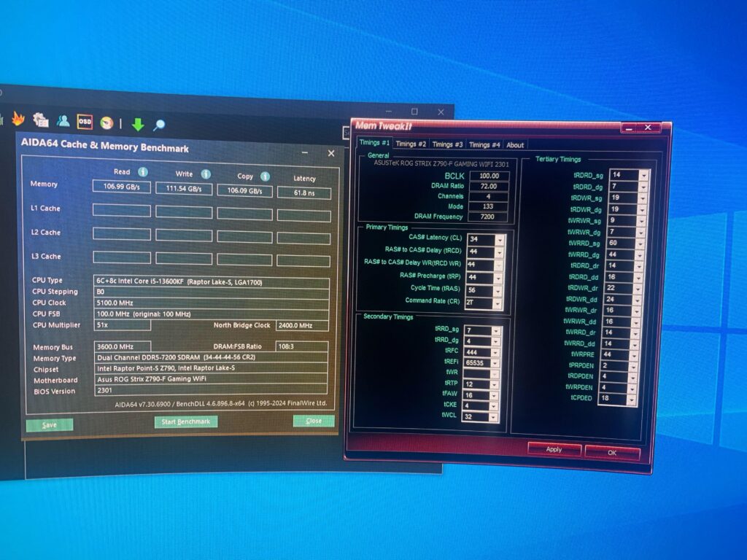The height and width of the screenshot is (560, 747).
Task: Click the Memory Type DDR5-7200 field
Action: (211, 357)
